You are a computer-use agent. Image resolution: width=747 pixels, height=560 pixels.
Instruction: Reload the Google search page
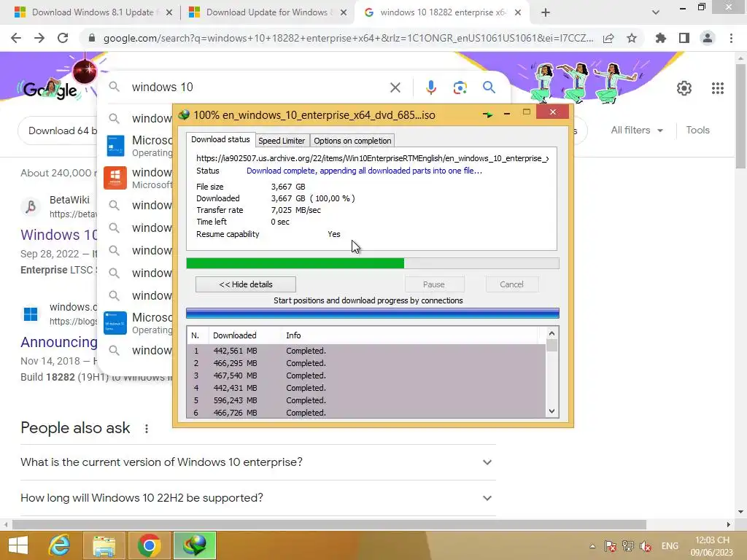click(63, 38)
